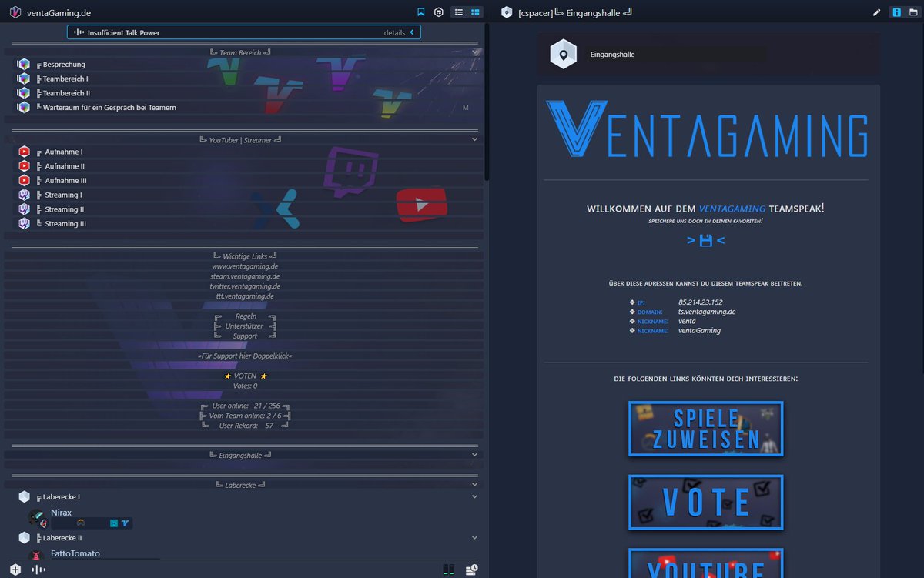924x578 pixels.
Task: Click Vom Team online 2 / 6 entry
Action: (245, 416)
